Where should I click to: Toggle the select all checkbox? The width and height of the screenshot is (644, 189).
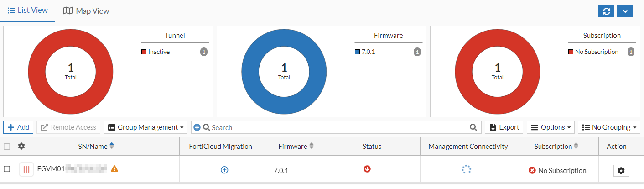(7, 147)
